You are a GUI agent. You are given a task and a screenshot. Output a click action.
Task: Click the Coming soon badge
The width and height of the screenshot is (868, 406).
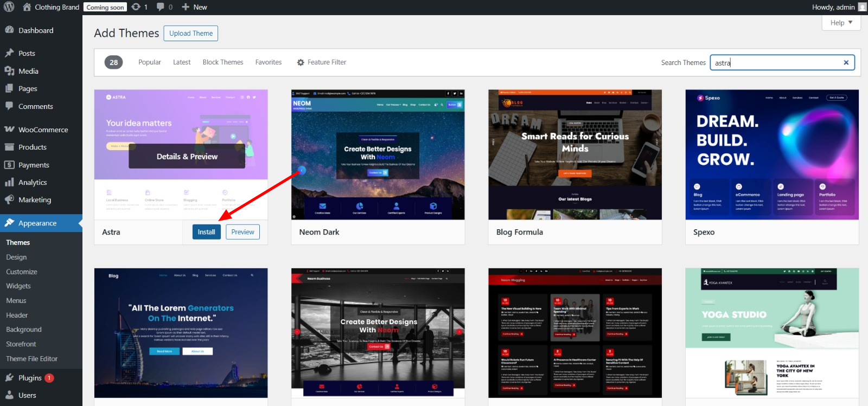[x=105, y=7]
